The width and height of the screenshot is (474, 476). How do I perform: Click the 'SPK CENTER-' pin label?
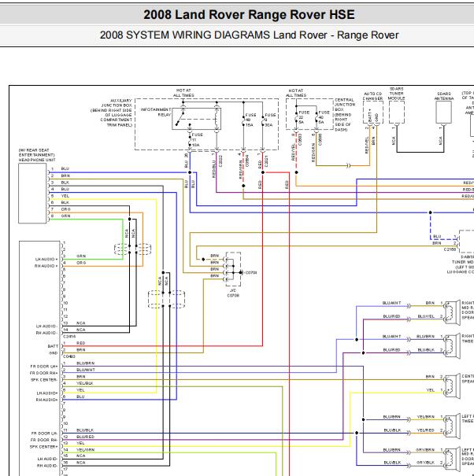click(44, 380)
